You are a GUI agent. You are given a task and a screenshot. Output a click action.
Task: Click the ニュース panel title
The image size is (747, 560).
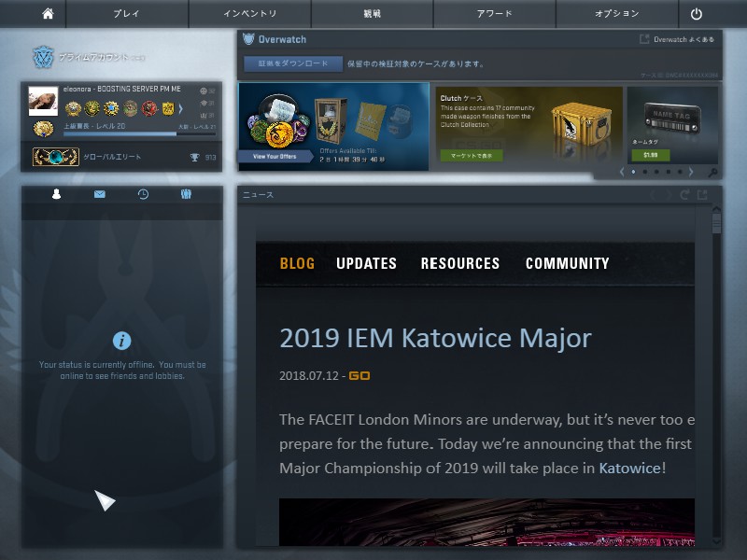coord(258,195)
